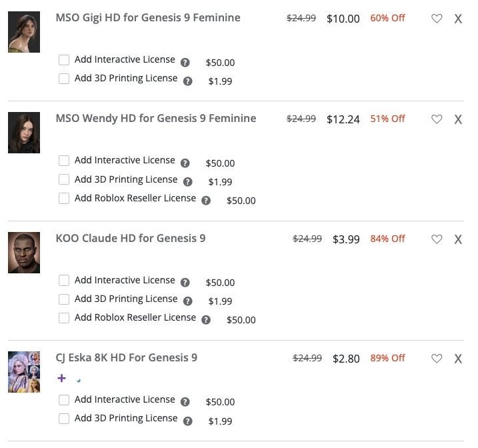Delete CJ Eska 8K HD using X
Screen dimensions: 478x448
coord(458,359)
